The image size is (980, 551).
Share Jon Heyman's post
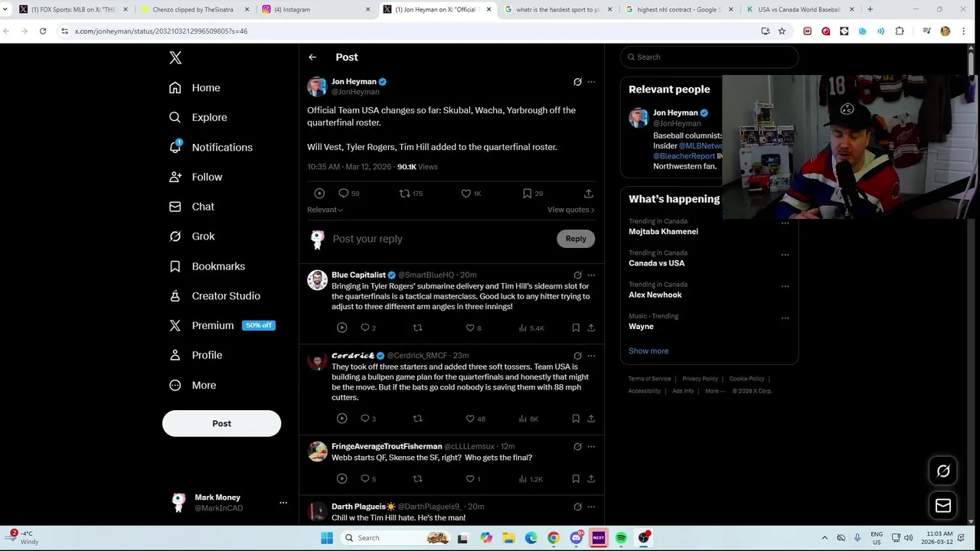(588, 194)
